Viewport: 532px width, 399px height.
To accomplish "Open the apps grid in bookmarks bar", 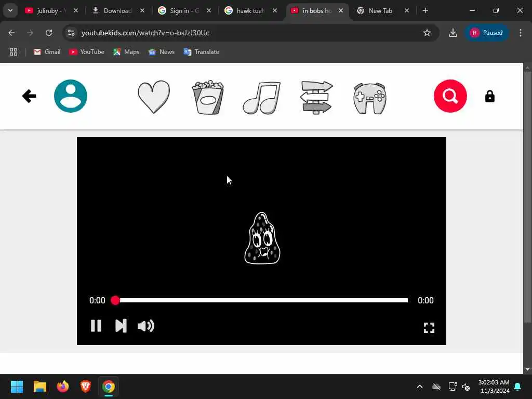I will coord(14,52).
